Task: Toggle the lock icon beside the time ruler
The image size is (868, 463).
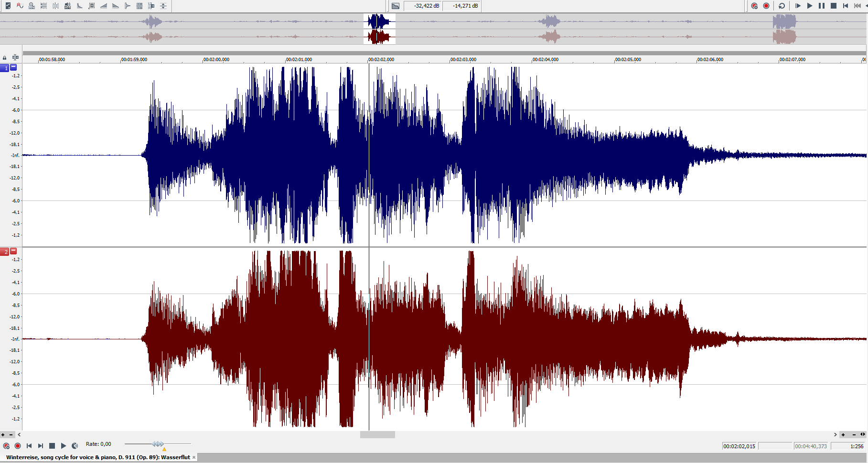Action: click(5, 58)
